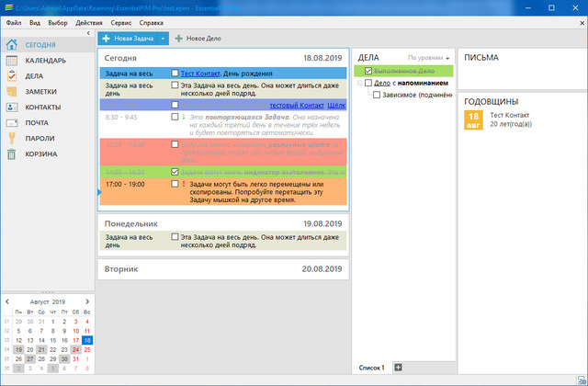Open the Календарь calendar icon in sidebar

point(12,61)
